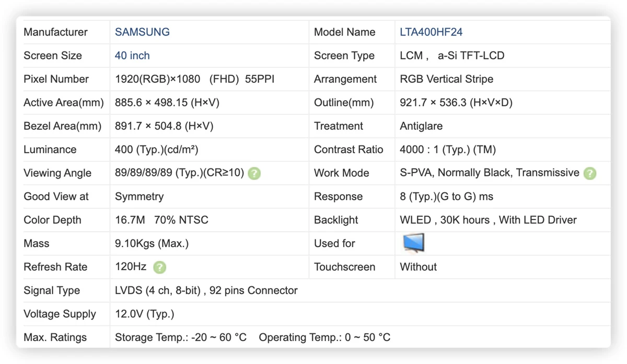
Task: Click the Good View at label
Action: (56, 196)
